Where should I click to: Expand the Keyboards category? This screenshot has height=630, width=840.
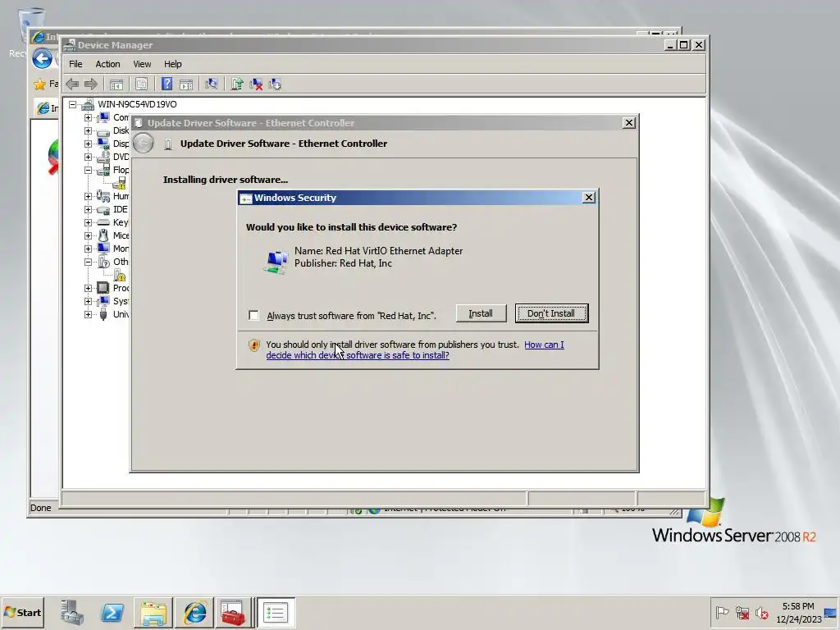click(x=88, y=222)
